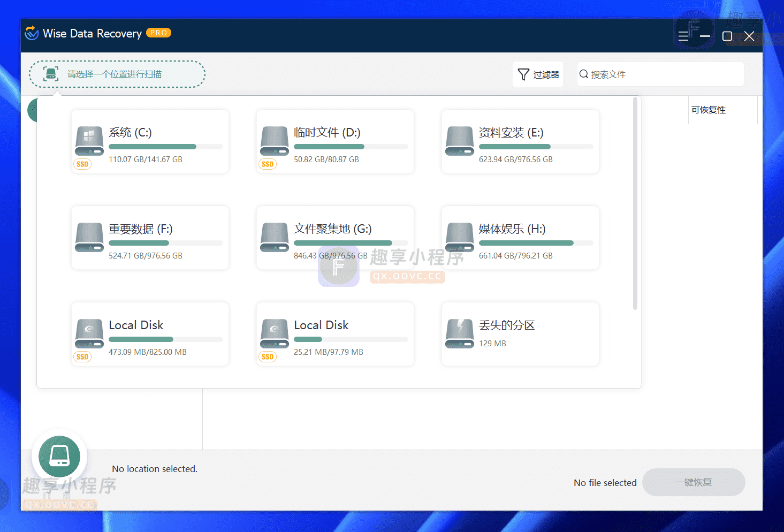Open the hamburger menu in title bar
Viewport: 784px width, 532px height.
coord(683,36)
